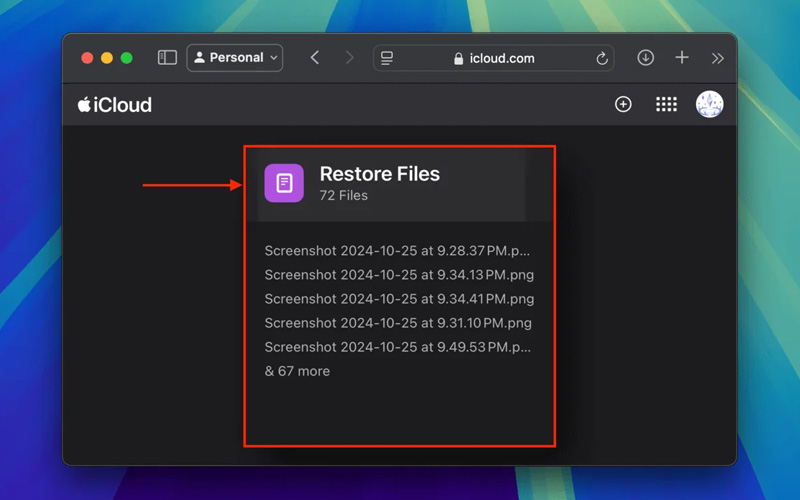Screen dimensions: 800x500
Task: Show Safari downloads
Action: point(646,58)
